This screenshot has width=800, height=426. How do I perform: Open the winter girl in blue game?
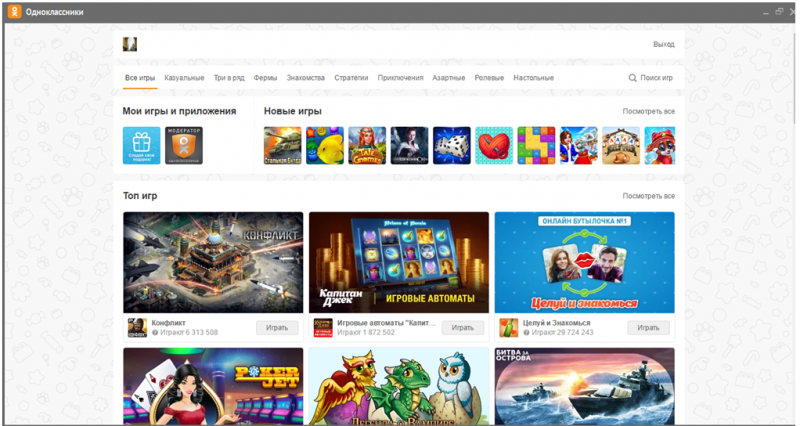point(579,145)
